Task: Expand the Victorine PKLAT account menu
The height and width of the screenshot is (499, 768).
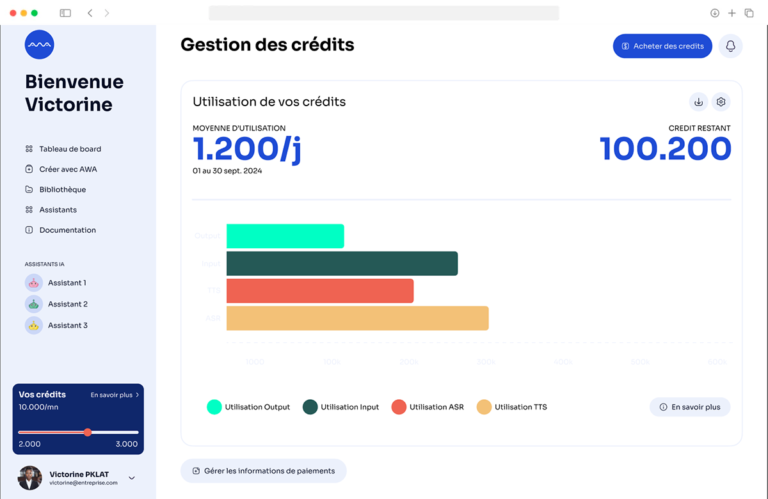Action: click(132, 478)
